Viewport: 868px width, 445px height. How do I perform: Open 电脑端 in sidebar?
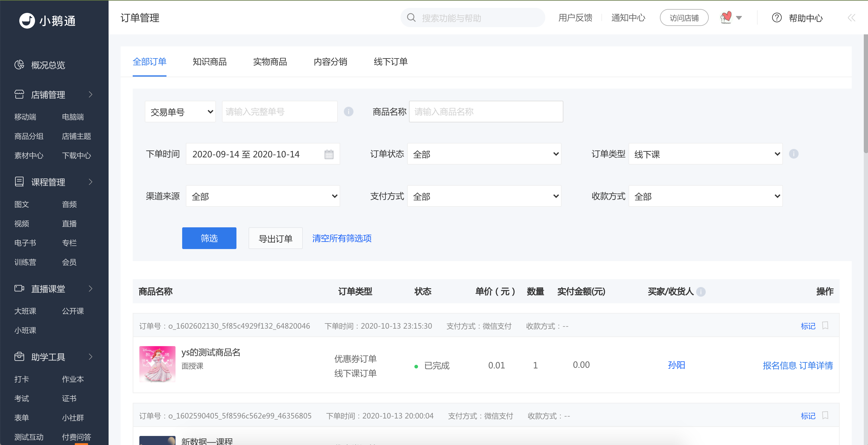[73, 117]
